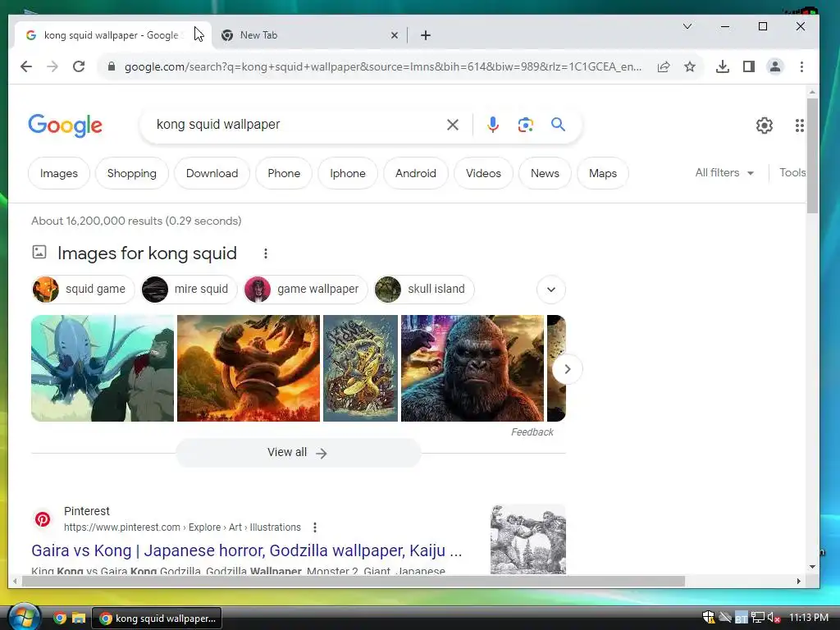Open the Chrome profile avatar
Image resolution: width=840 pixels, height=630 pixels.
pos(774,66)
